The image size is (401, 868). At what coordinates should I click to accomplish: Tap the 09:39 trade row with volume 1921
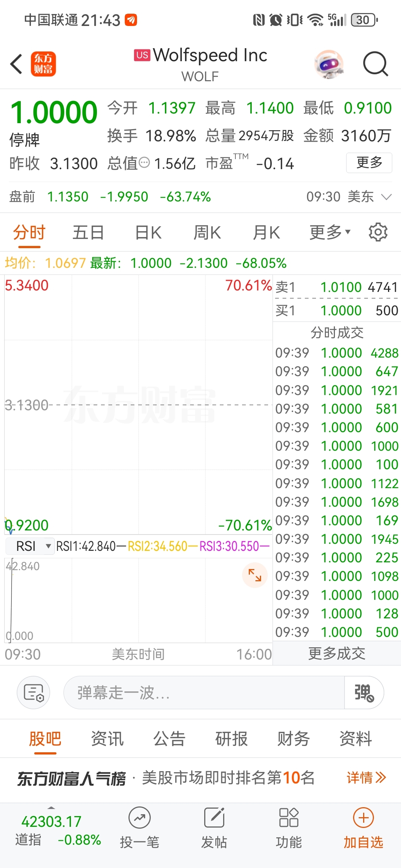point(337,390)
